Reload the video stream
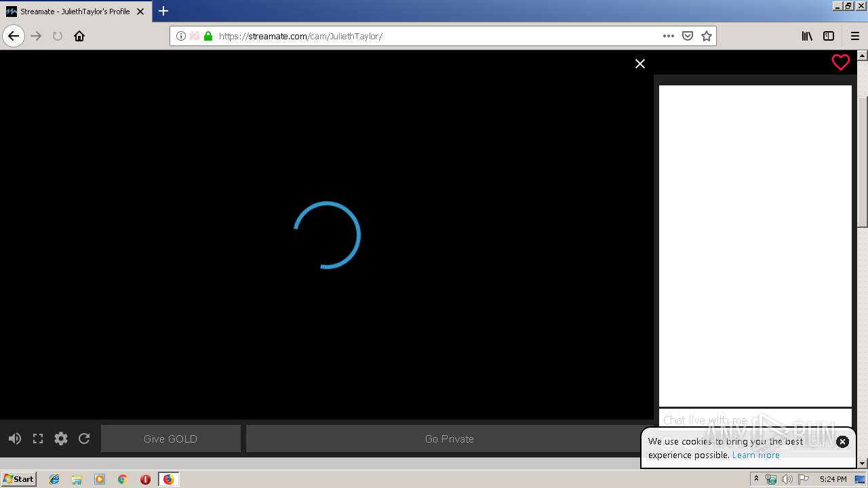Image resolution: width=868 pixels, height=488 pixels. click(x=84, y=439)
